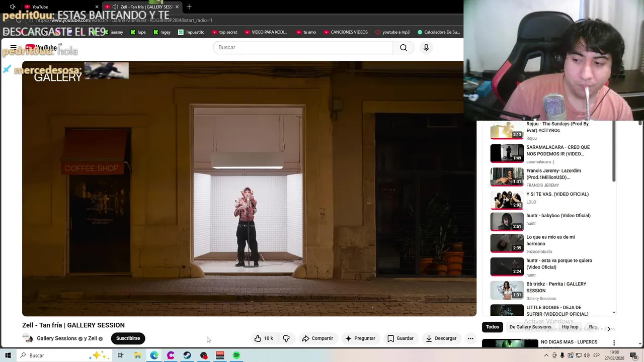
Task: Open the Windows notification center
Action: (633, 355)
